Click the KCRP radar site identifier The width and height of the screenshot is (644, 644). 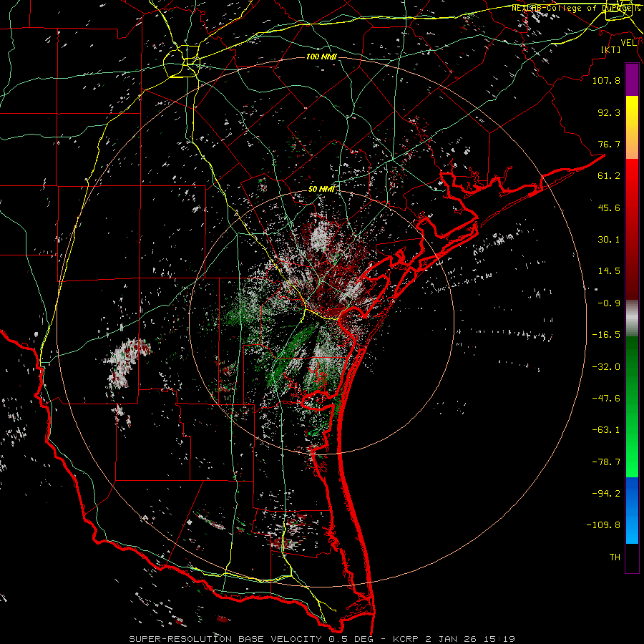(x=406, y=639)
